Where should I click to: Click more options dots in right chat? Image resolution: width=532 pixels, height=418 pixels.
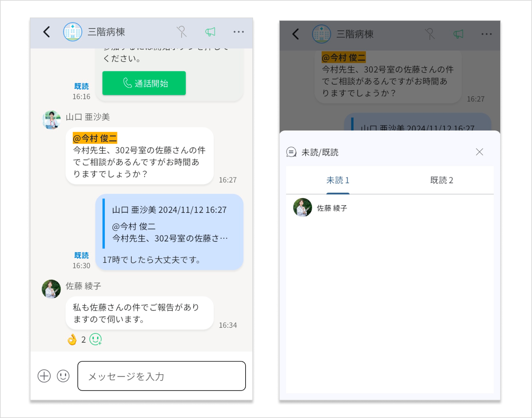coord(487,34)
